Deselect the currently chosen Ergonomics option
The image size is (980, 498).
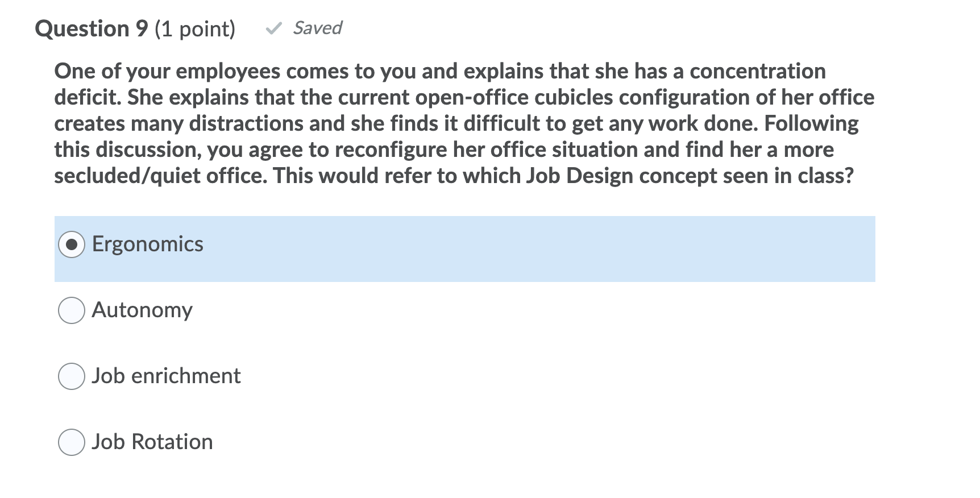pos(71,243)
